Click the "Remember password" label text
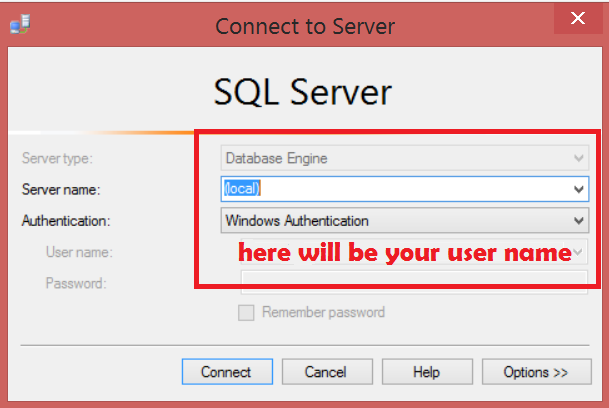This screenshot has width=609, height=408. click(x=324, y=312)
